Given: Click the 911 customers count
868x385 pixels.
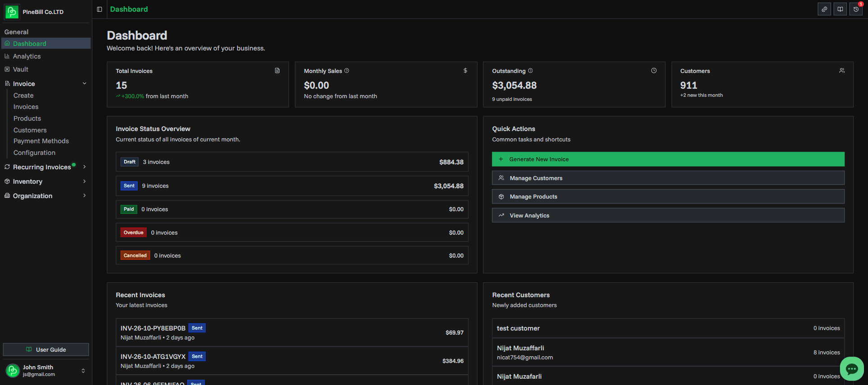Looking at the screenshot, I should (x=688, y=85).
